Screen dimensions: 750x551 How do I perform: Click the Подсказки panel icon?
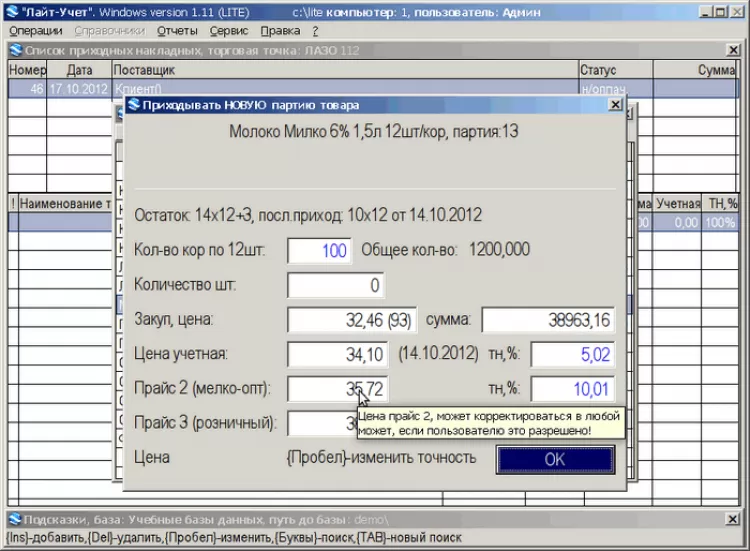point(15,519)
